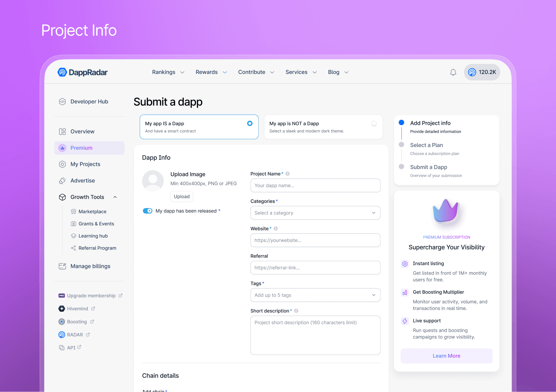Click the Learn More button

pyautogui.click(x=447, y=356)
